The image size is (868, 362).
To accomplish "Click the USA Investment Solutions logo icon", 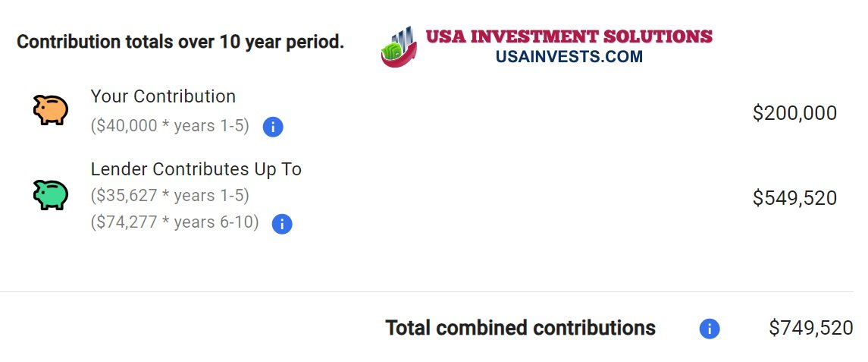I will tap(399, 46).
